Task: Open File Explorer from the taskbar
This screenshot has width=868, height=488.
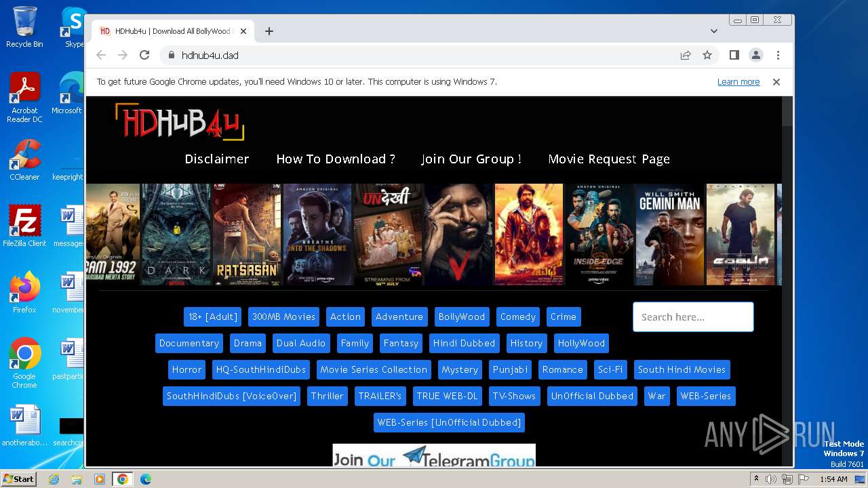Action: 77,479
